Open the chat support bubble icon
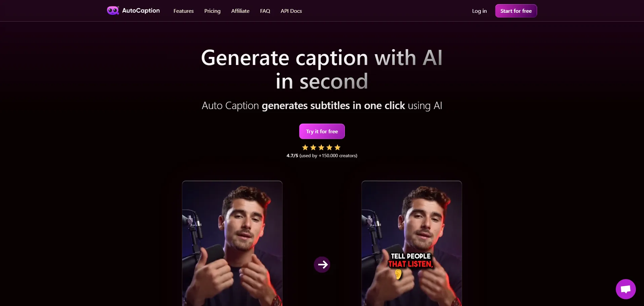This screenshot has width=644, height=306. pyautogui.click(x=626, y=289)
